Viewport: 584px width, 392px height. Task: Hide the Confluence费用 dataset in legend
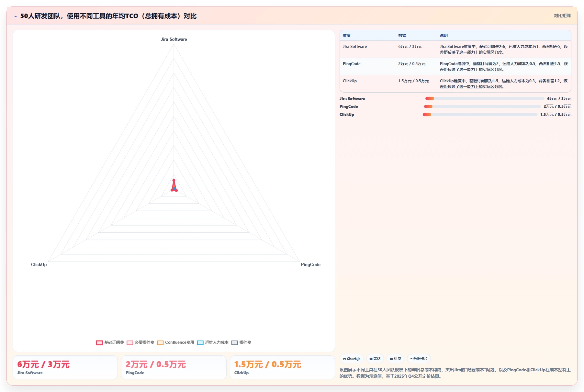click(175, 342)
